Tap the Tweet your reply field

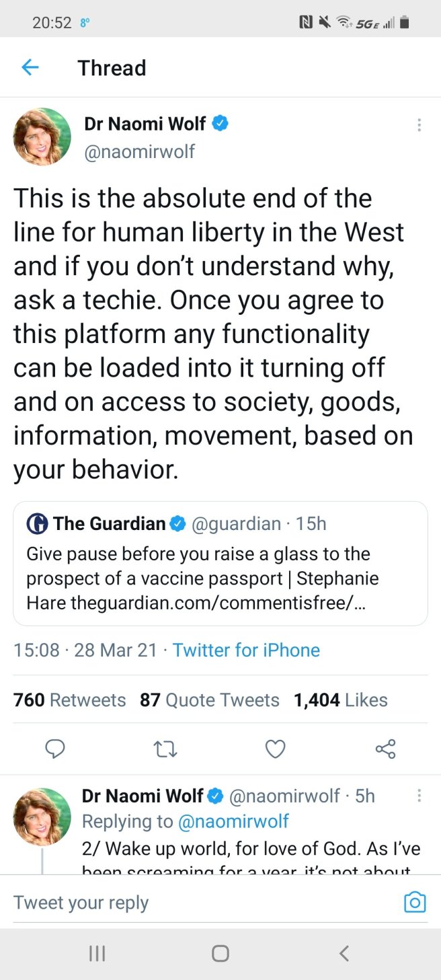pos(202,903)
